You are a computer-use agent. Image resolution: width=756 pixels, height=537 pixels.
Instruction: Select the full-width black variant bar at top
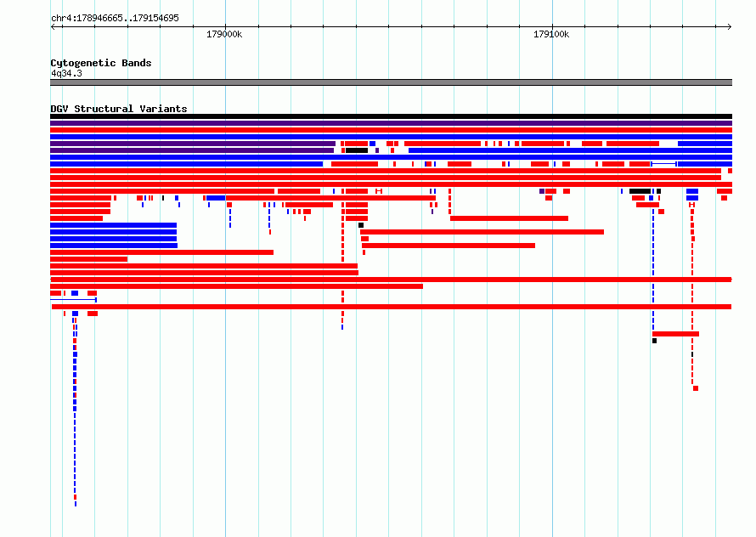pos(391,116)
